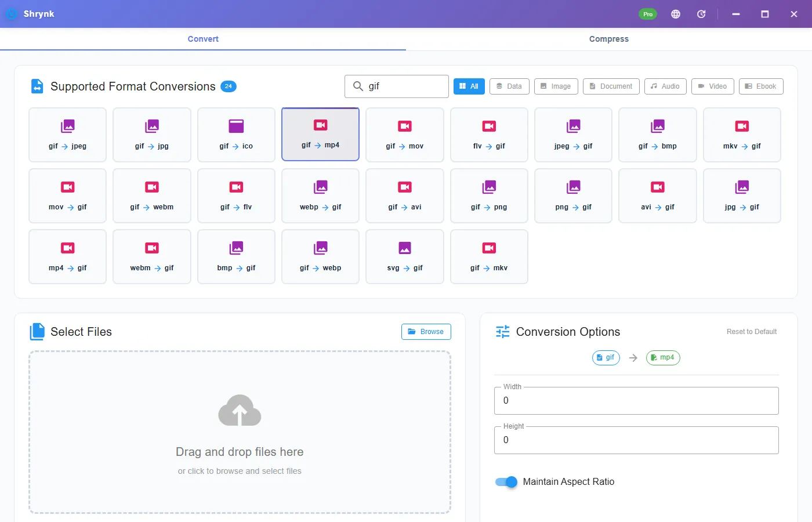Viewport: 812px width, 522px height.
Task: Open the gif to mkv conversion card
Action: coord(489,256)
